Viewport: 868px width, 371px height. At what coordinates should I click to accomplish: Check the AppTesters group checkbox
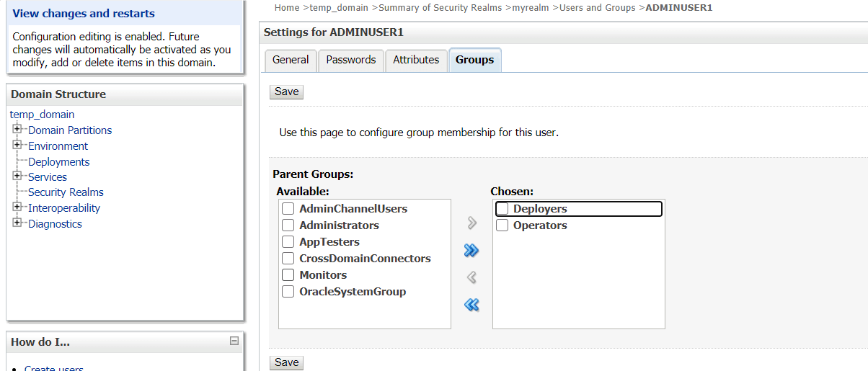coord(288,242)
